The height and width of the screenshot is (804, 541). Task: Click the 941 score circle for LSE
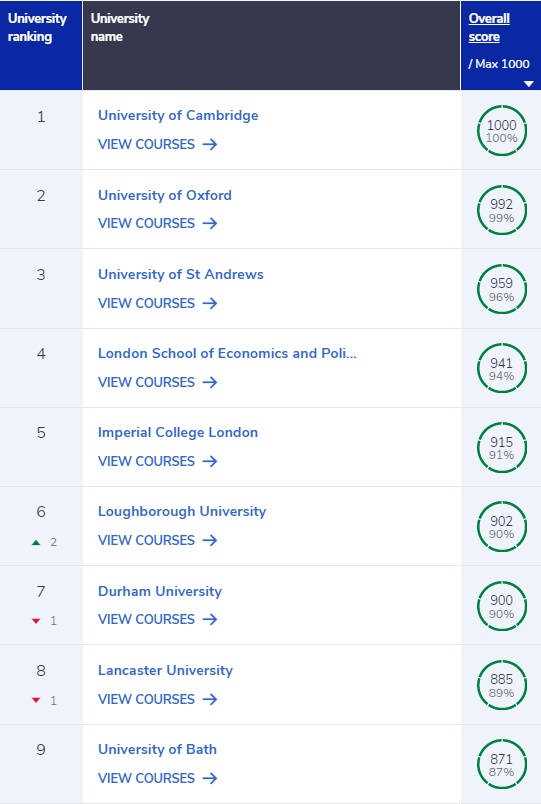coord(502,368)
